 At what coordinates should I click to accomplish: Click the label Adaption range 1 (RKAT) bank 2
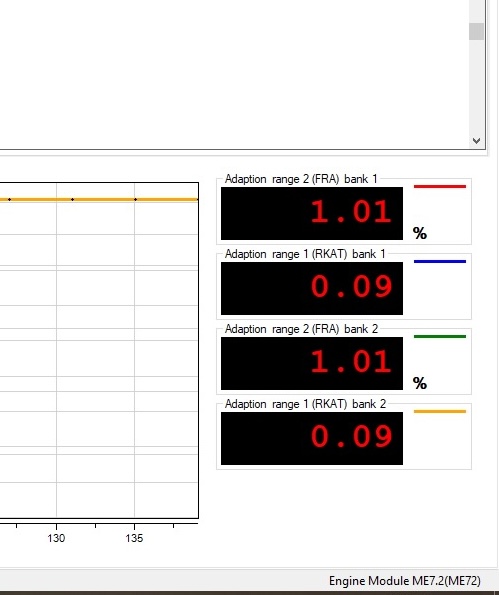click(305, 404)
